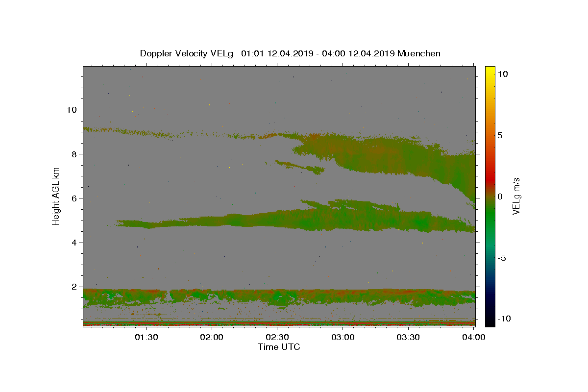This screenshot has height=392, width=588.
Task: Select the 02:30 time axis label
Action: tap(277, 337)
